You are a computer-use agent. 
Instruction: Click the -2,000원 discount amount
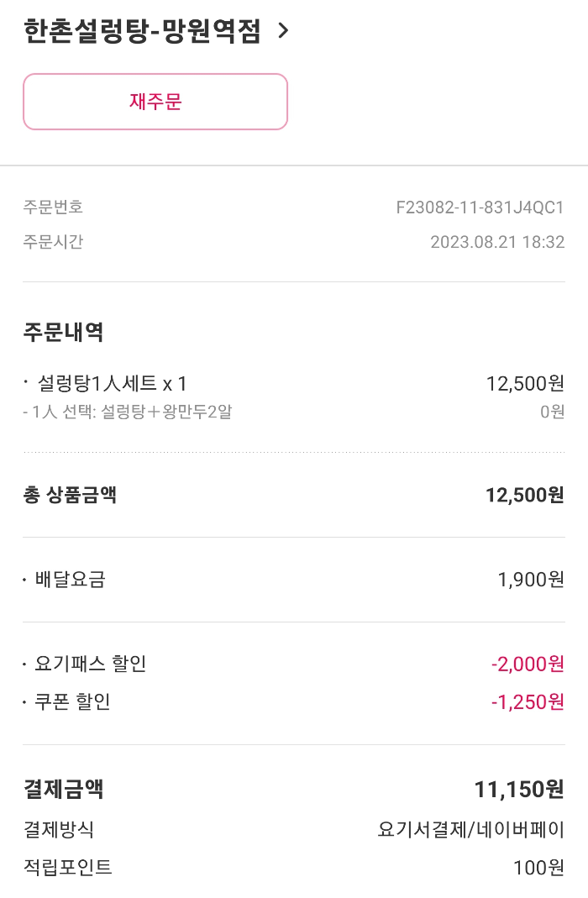coord(528,664)
